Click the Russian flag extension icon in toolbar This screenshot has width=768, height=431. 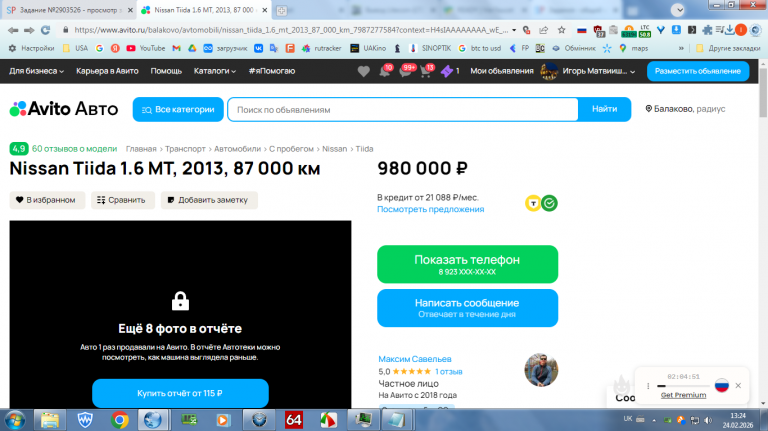[x=581, y=30]
